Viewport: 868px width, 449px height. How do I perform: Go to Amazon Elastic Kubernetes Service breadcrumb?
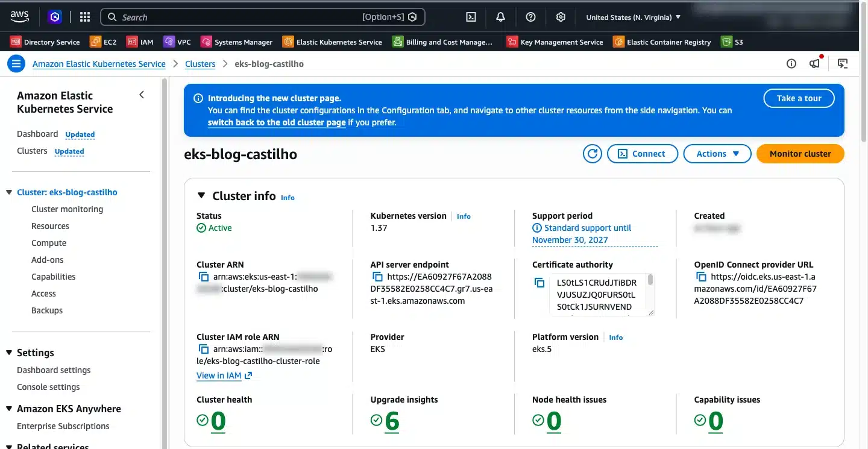pos(99,64)
